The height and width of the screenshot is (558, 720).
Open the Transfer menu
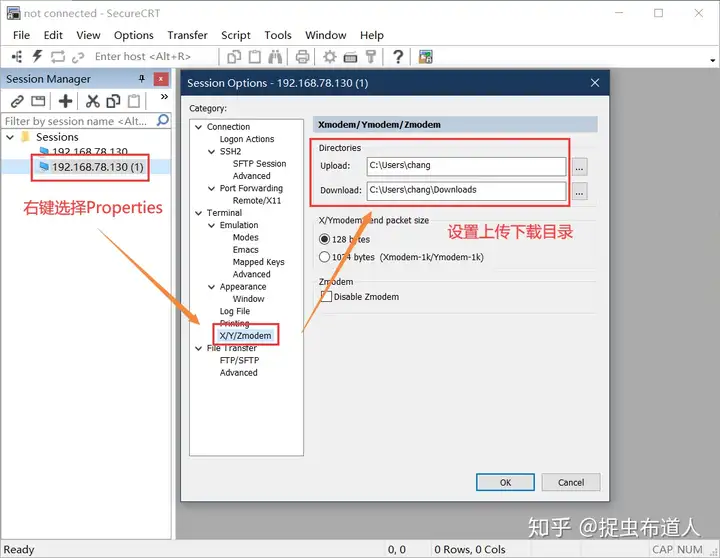pyautogui.click(x=187, y=35)
